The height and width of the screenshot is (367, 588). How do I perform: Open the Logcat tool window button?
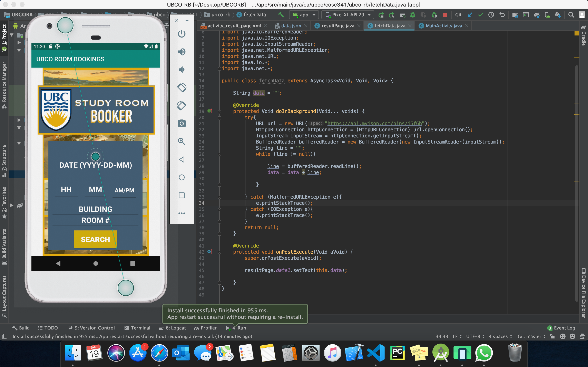[x=173, y=328]
